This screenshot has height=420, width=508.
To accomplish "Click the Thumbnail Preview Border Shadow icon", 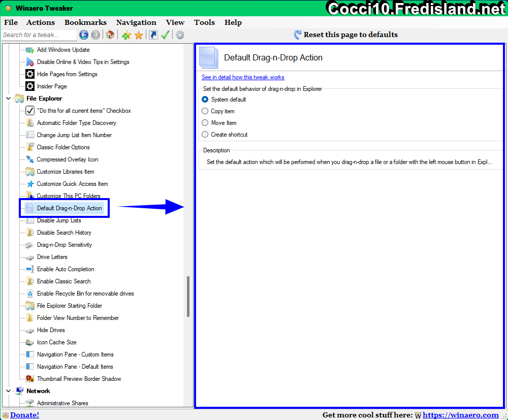I will pos(30,378).
